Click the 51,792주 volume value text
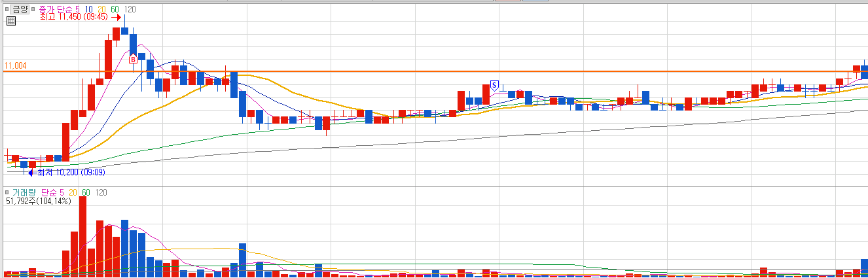This screenshot has width=868, height=278. (x=22, y=201)
